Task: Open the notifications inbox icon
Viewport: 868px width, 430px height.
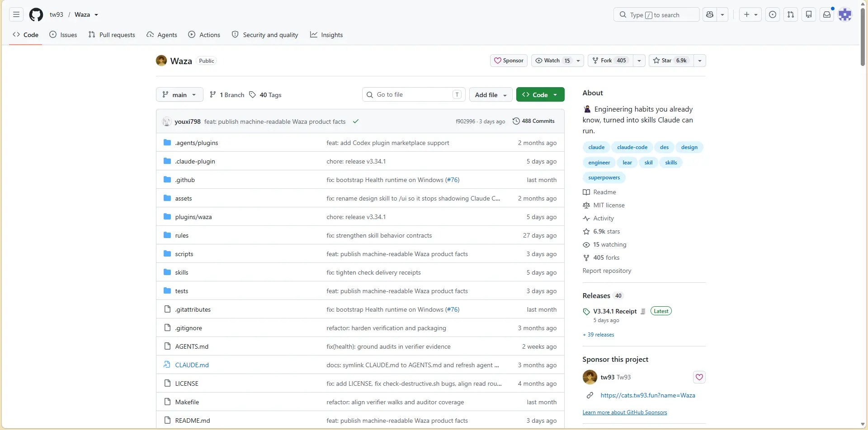Action: (827, 14)
